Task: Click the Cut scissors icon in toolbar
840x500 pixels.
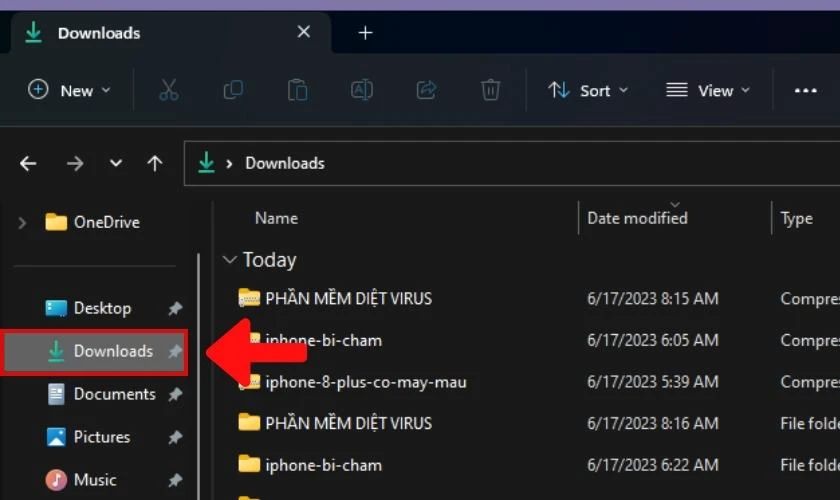Action: [169, 90]
